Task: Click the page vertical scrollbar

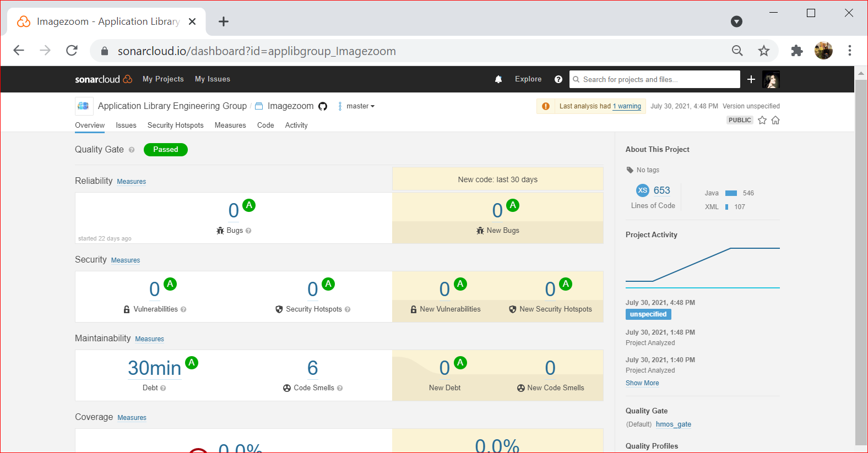Action: (x=861, y=261)
